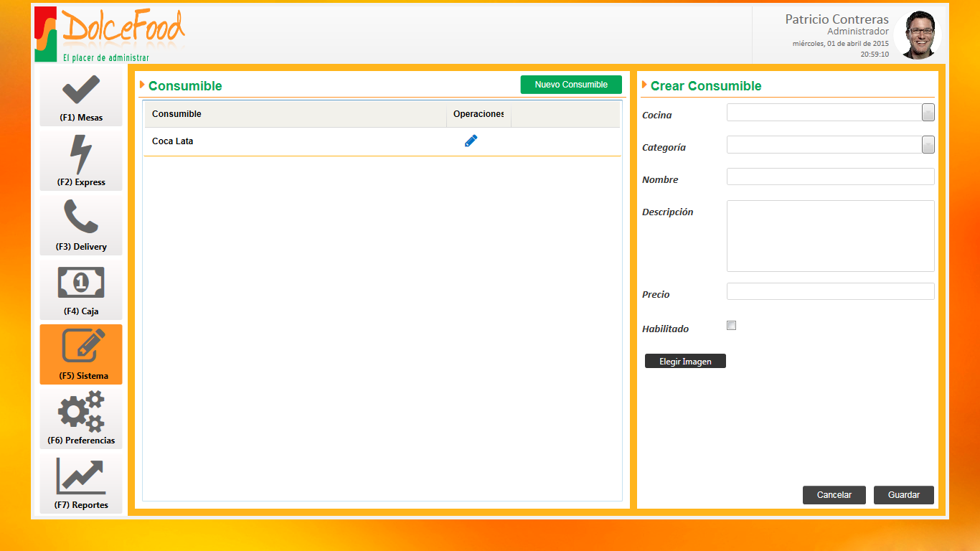
Task: Open the Preferencias gears icon
Action: 81,412
